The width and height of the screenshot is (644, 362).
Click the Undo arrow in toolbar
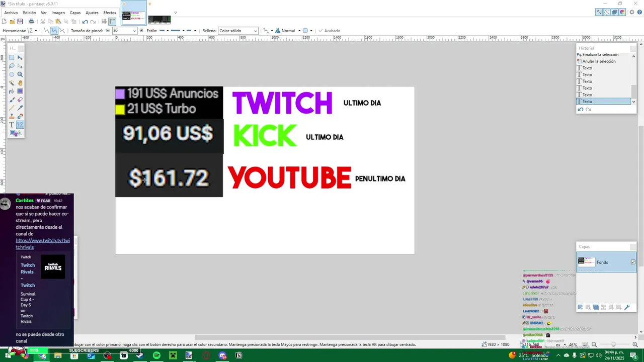(85, 22)
